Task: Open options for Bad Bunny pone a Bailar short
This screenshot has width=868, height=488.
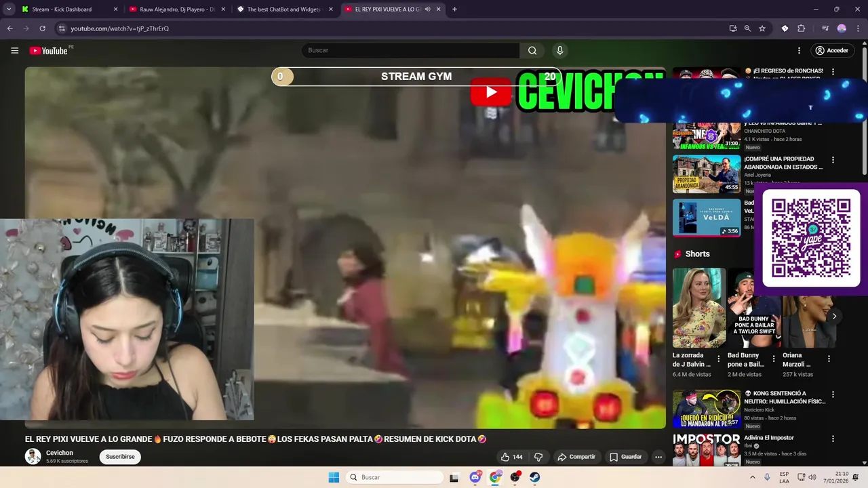Action: [x=774, y=359]
